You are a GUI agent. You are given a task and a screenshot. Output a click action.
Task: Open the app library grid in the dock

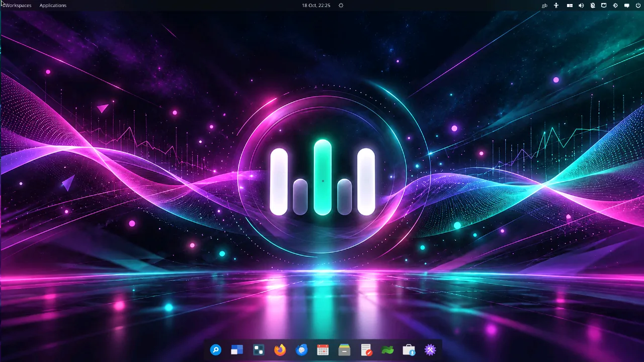[x=259, y=350]
